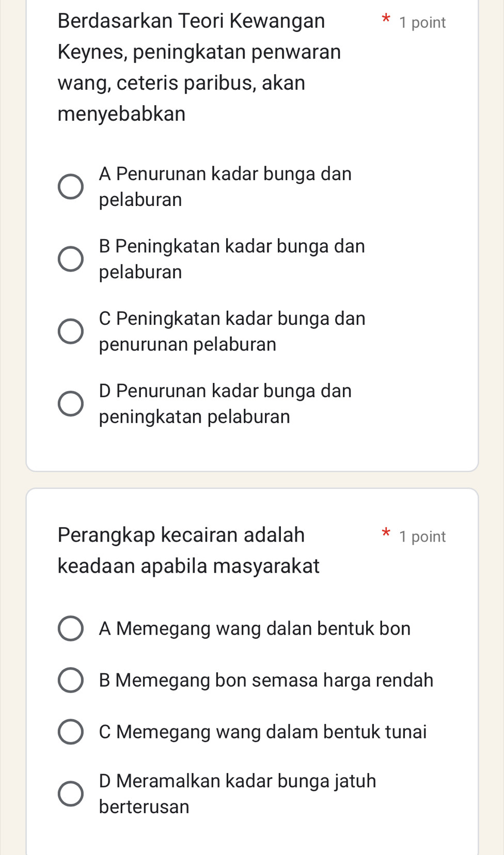Select radio for A Memegang wang dalan bentuk bon

point(70,628)
